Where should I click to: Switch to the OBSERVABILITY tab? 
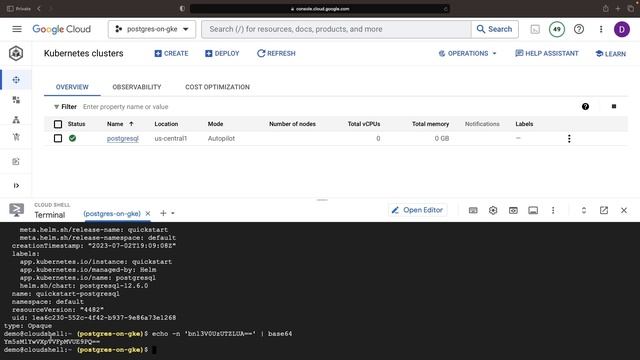pos(137,87)
